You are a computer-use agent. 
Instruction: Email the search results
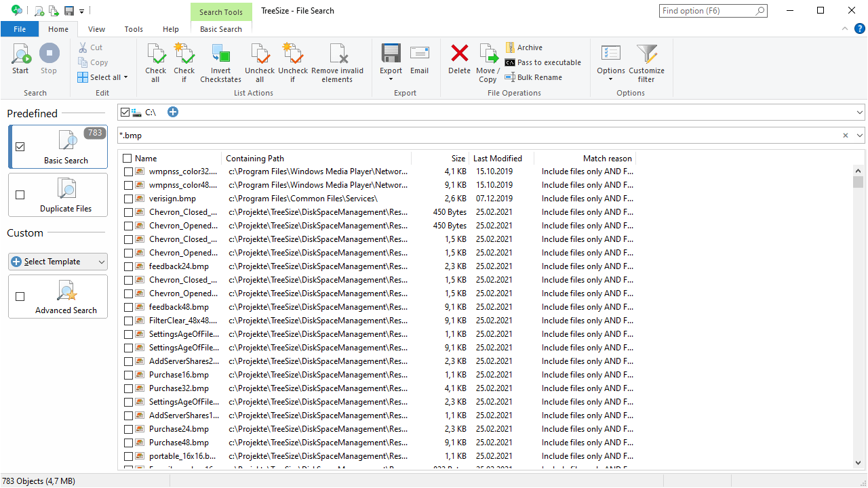[419, 59]
